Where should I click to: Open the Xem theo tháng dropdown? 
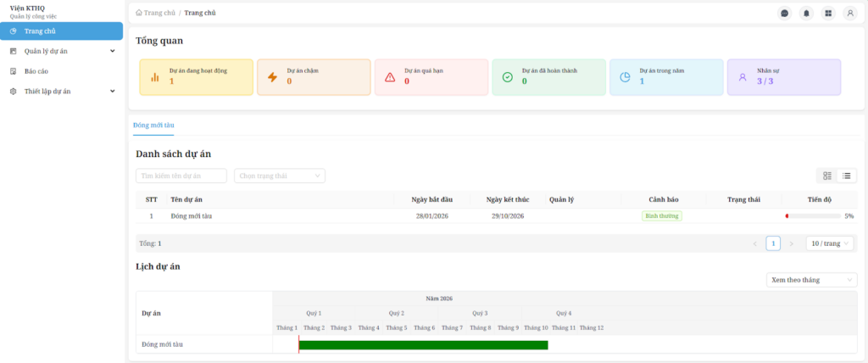[x=810, y=280]
